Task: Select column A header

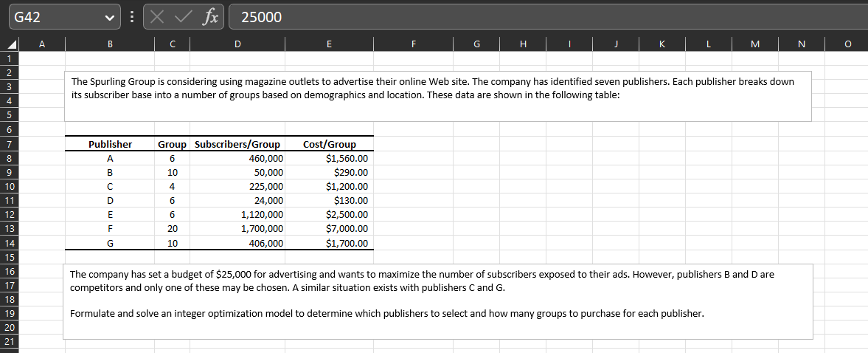Action: (x=44, y=44)
